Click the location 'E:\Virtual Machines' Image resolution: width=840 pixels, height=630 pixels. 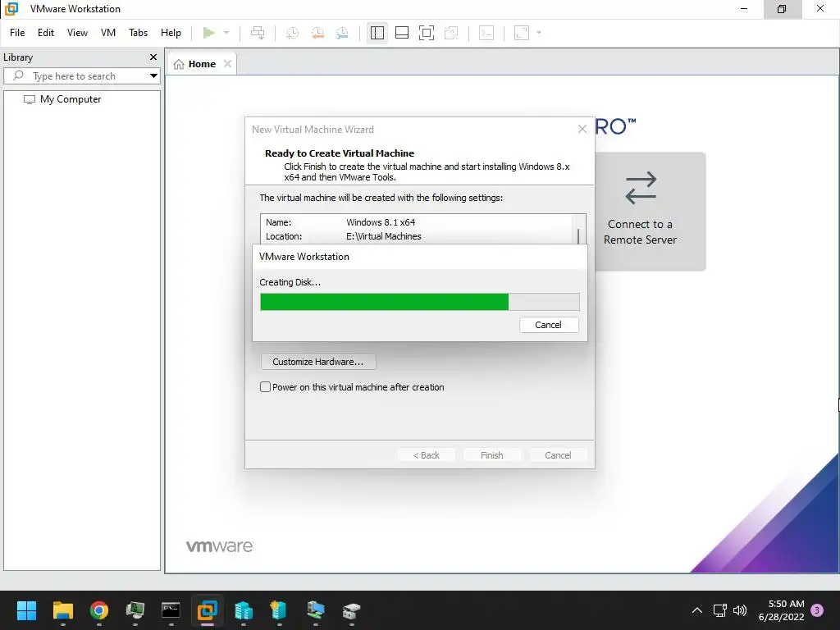tap(384, 236)
